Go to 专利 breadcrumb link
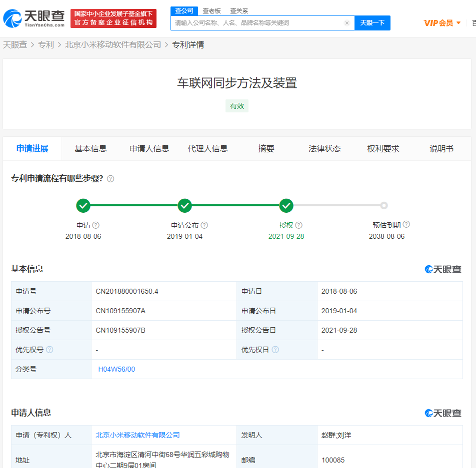 click(46, 45)
